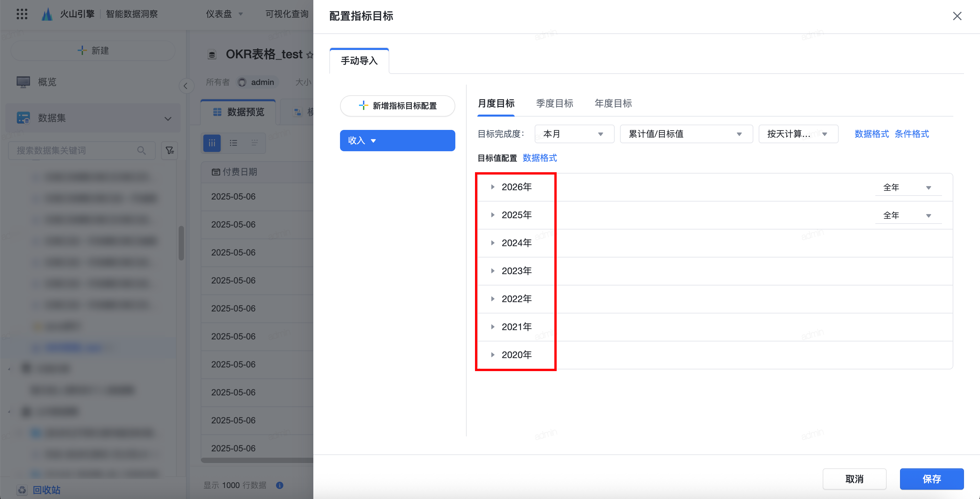Click the 概览 monitor icon
The height and width of the screenshot is (499, 980).
click(x=23, y=82)
